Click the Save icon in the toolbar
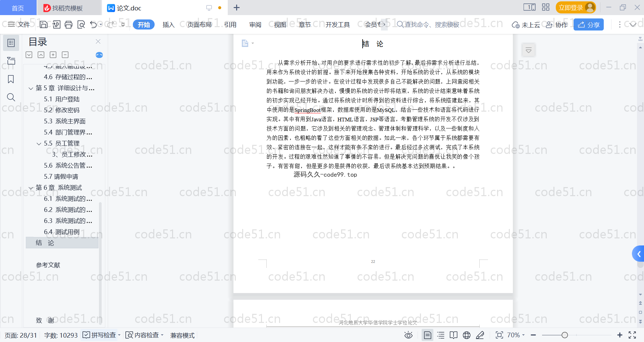The image size is (644, 342). 44,24
